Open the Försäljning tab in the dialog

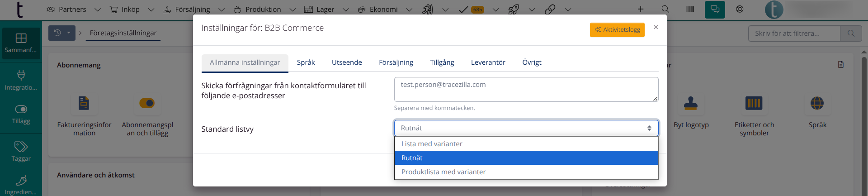pos(396,62)
